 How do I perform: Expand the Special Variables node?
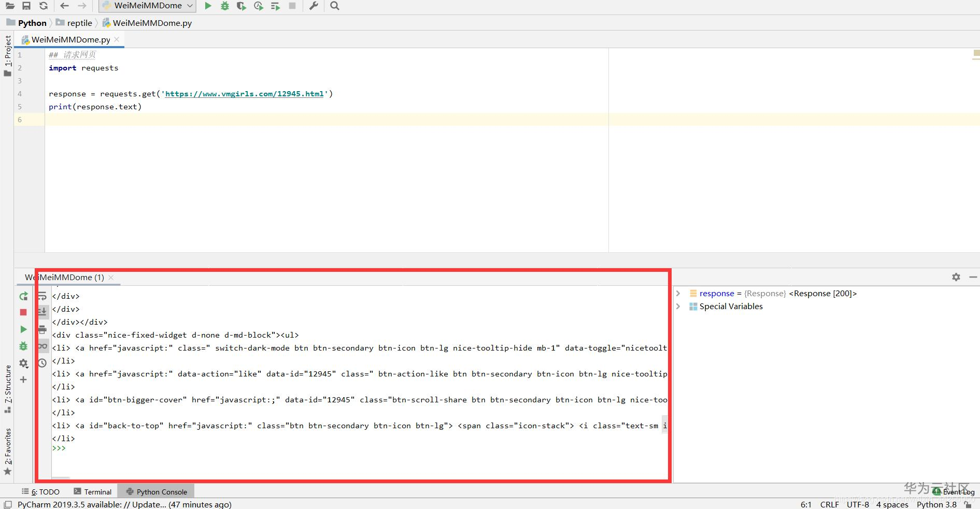point(678,306)
